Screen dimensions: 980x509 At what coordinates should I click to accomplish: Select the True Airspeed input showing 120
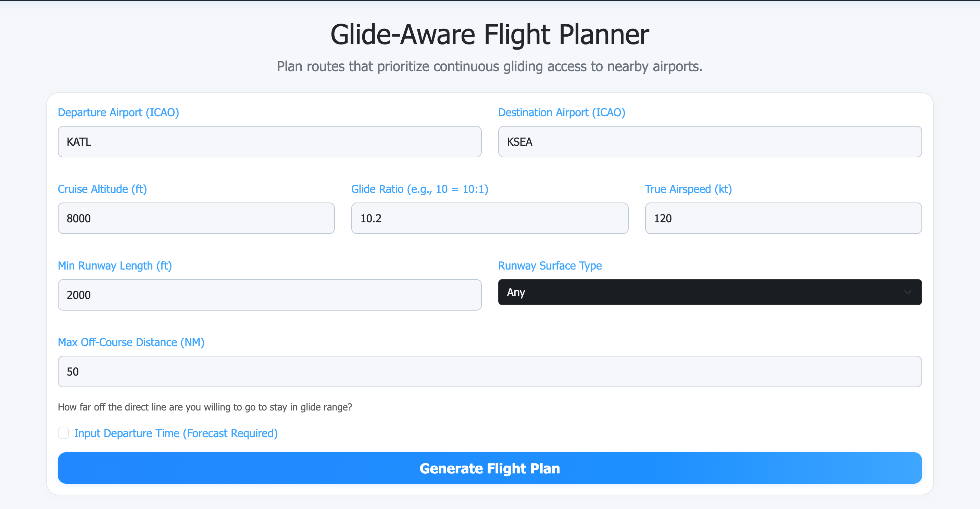point(783,218)
